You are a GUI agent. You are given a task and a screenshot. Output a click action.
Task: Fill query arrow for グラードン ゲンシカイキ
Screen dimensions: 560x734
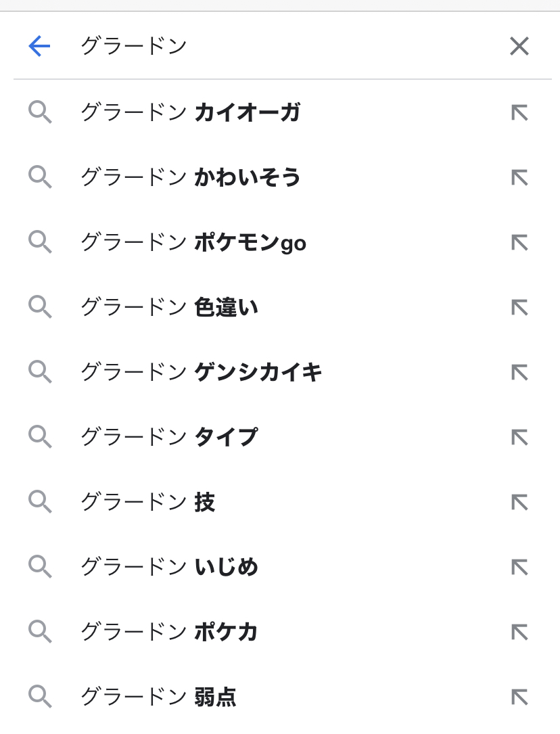point(519,372)
